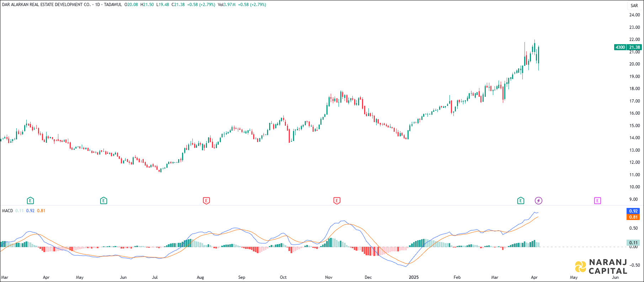Image resolution: width=644 pixels, height=282 pixels.
Task: Open the red earnings marker in November
Action: (x=337, y=201)
